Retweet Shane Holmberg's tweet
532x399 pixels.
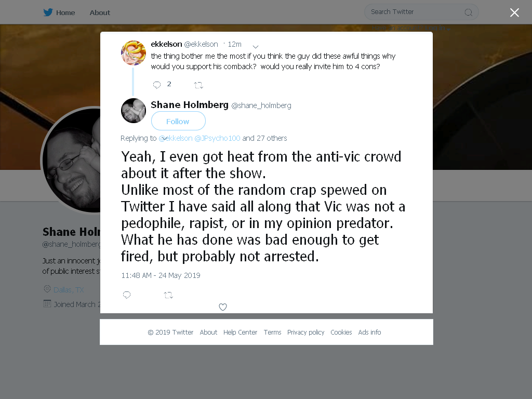169,295
